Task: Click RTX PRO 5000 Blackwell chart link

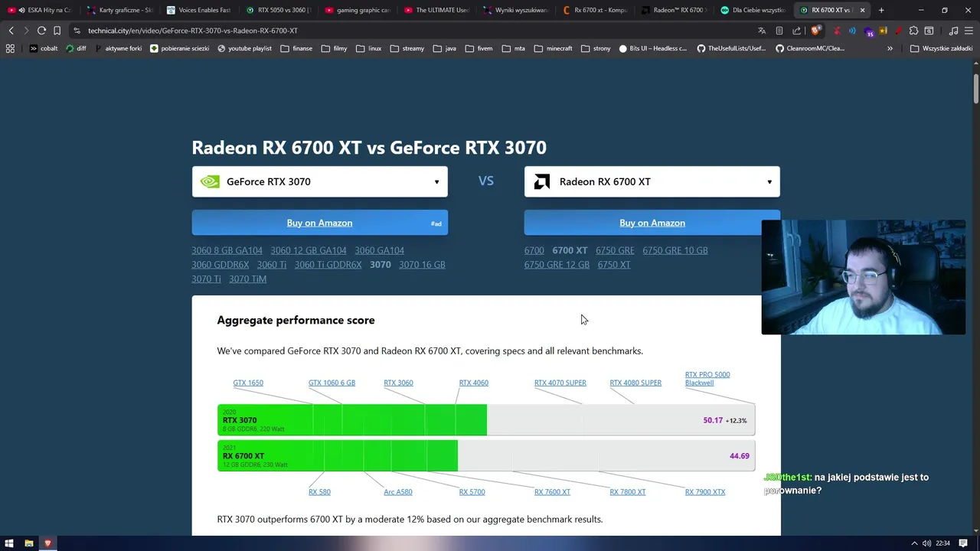Action: point(707,379)
